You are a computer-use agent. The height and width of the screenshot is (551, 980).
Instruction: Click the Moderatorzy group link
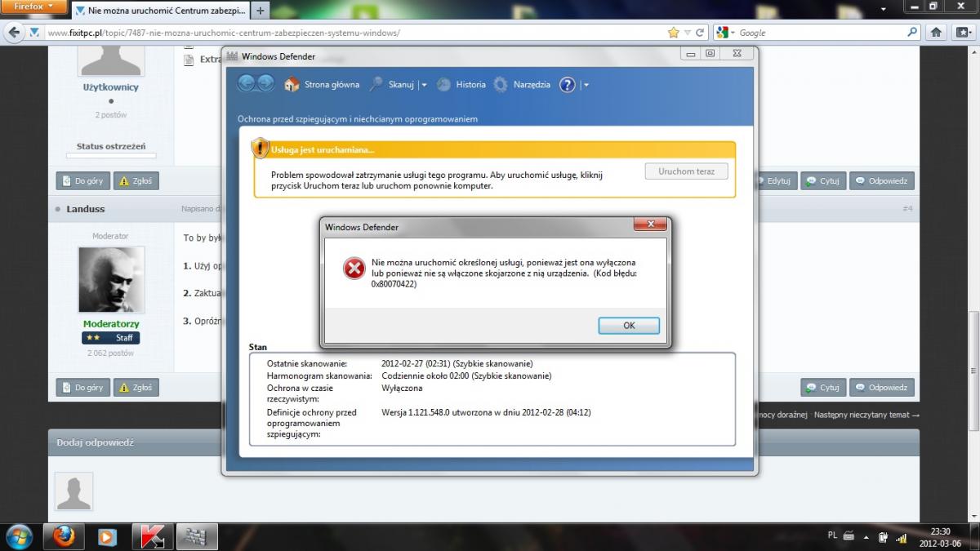click(x=111, y=324)
